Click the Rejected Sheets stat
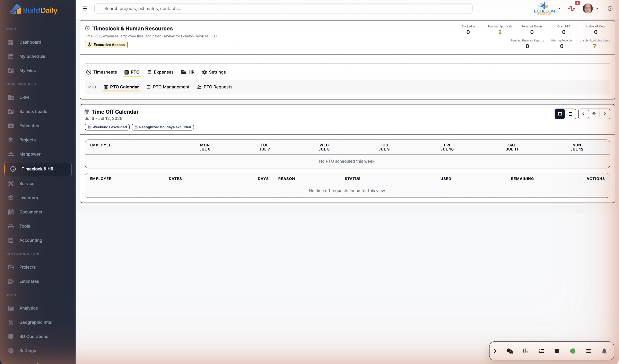 532,30
